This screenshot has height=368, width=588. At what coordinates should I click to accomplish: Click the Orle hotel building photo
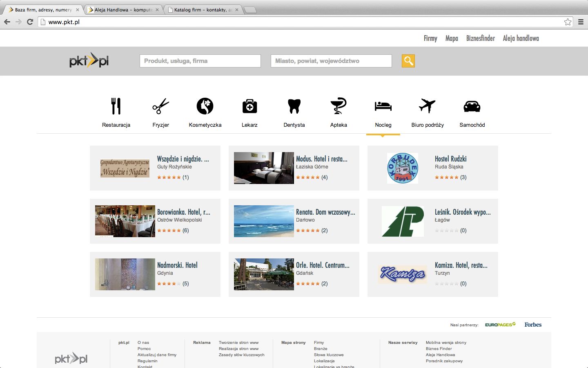pos(264,274)
